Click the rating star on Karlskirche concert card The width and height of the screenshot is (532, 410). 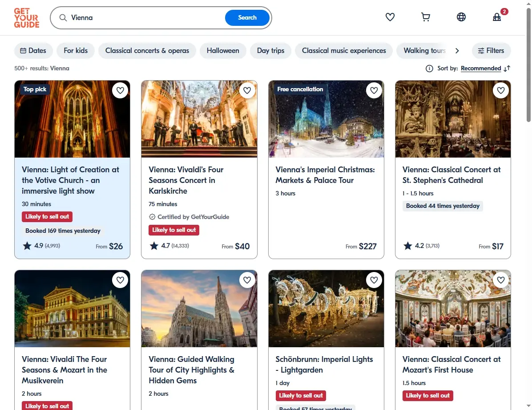click(x=154, y=246)
